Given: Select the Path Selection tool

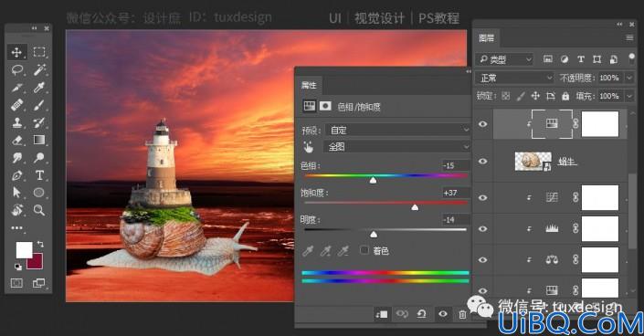Looking at the screenshot, I should pos(16,193).
